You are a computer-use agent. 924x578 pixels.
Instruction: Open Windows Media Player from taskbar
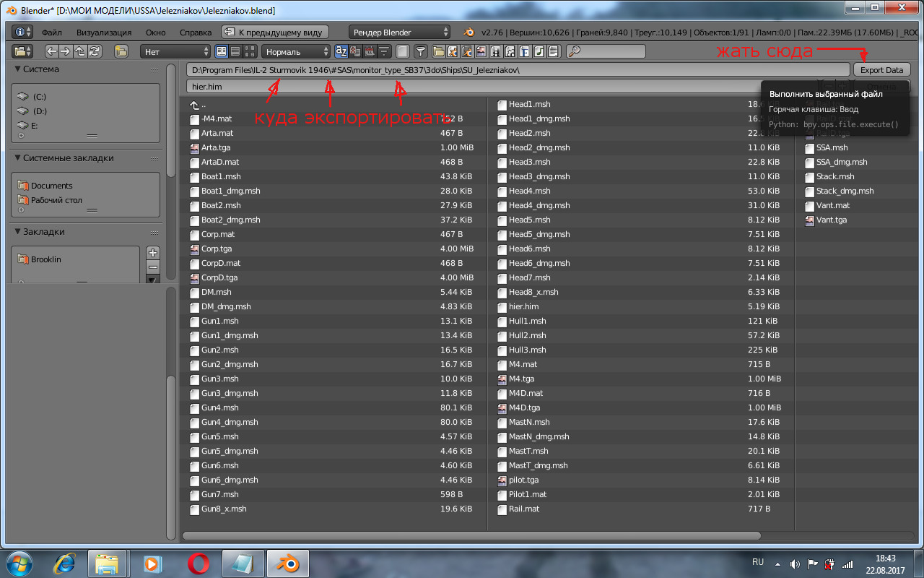[x=152, y=563]
